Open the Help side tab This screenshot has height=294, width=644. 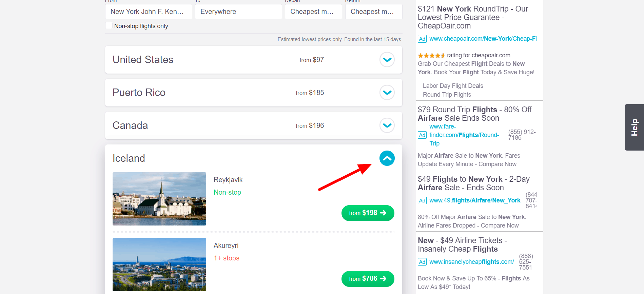click(635, 127)
